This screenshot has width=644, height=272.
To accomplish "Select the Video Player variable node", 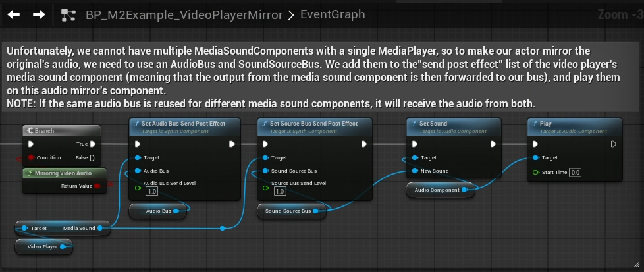I will (43, 246).
